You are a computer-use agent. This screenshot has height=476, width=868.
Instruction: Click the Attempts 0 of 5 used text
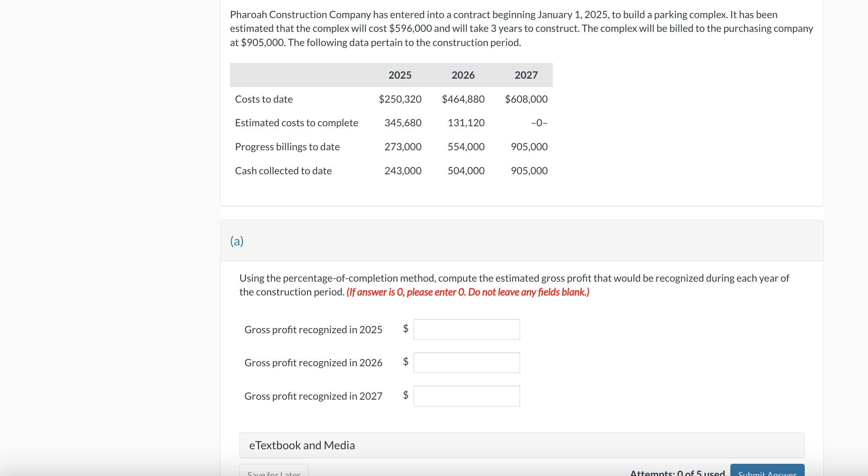[677, 472]
